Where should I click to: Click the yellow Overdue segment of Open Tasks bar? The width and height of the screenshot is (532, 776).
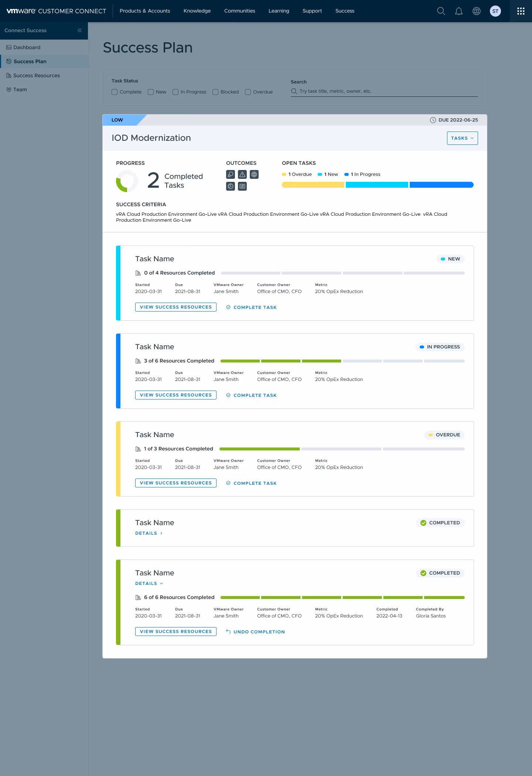point(313,185)
